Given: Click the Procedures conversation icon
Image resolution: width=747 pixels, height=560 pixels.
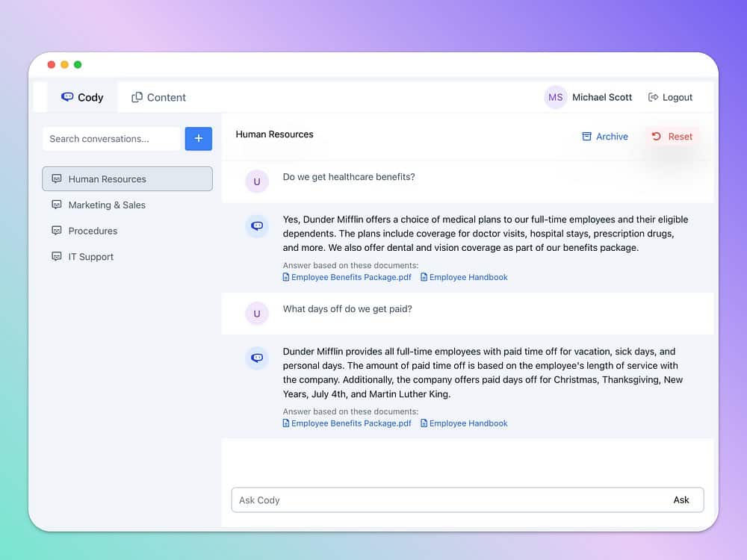Looking at the screenshot, I should pos(57,231).
